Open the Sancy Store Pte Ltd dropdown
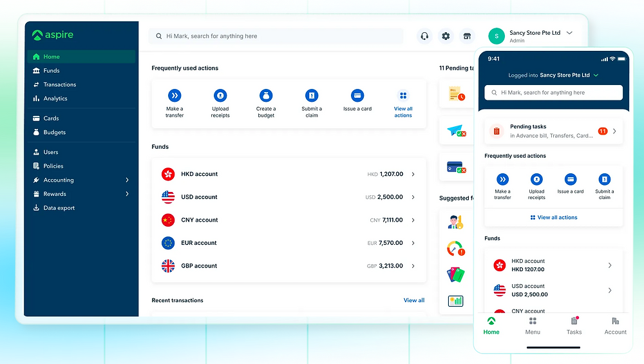The width and height of the screenshot is (644, 364). pyautogui.click(x=569, y=33)
